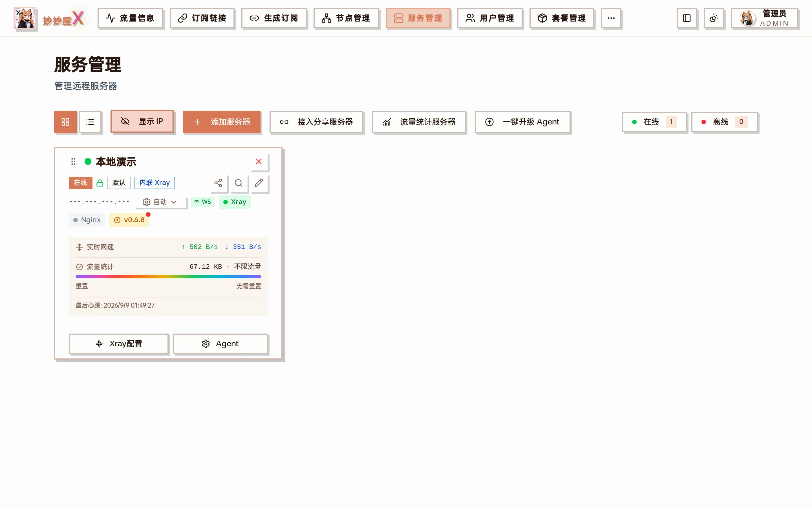Toggle dark/light theme icon
The width and height of the screenshot is (812, 508).
click(714, 18)
